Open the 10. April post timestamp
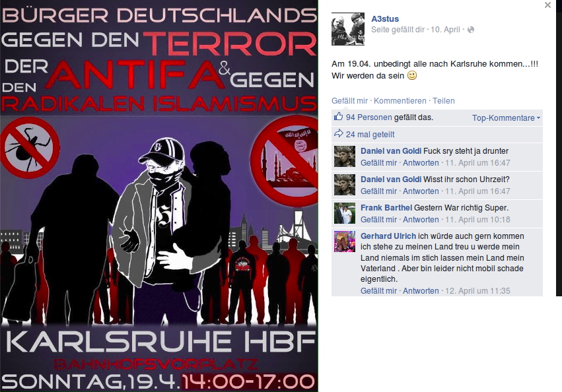 445,30
